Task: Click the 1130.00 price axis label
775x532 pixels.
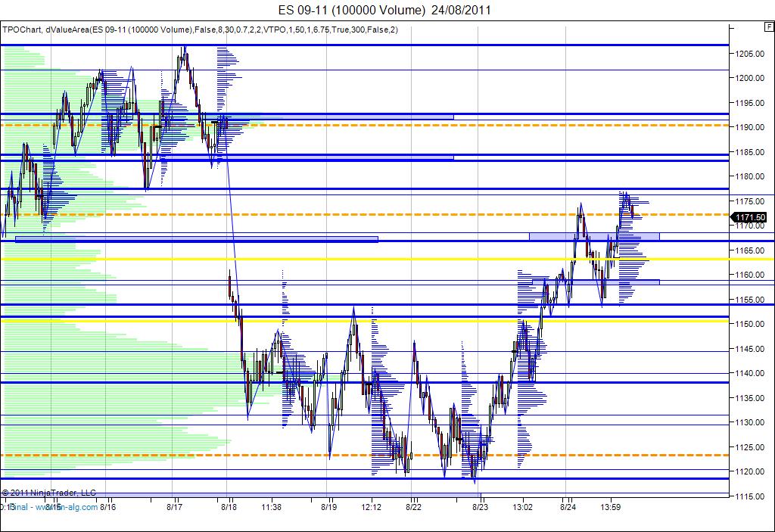Action: coord(750,422)
